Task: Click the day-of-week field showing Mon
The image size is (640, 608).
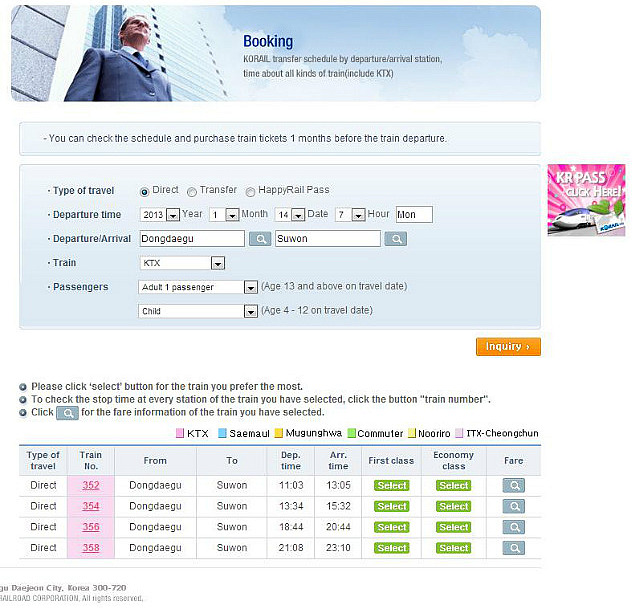Action: tap(414, 215)
